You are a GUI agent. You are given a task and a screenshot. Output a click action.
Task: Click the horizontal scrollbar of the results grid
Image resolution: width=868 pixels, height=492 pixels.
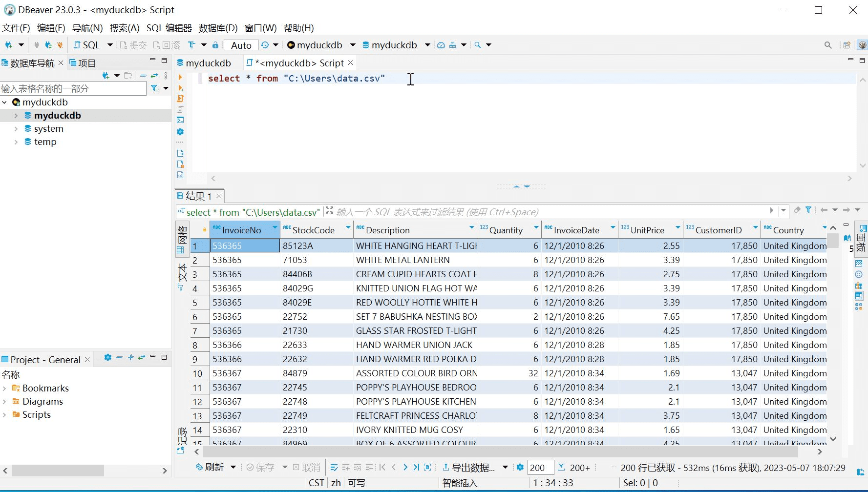(508, 451)
